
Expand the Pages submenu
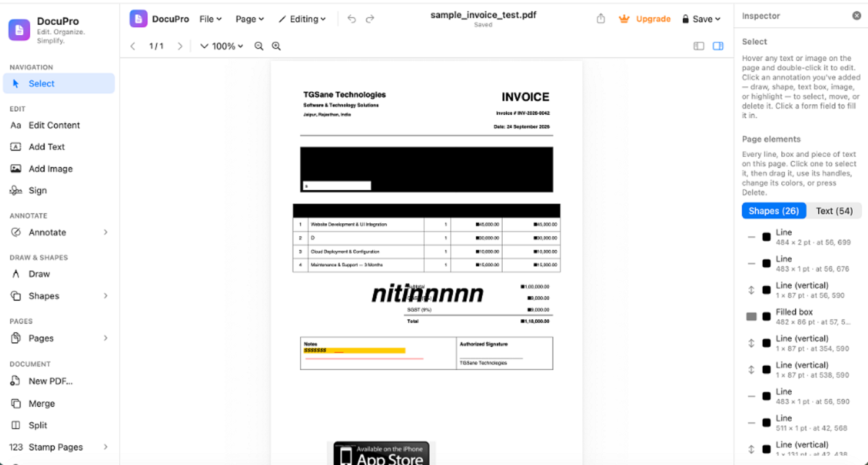pos(105,339)
